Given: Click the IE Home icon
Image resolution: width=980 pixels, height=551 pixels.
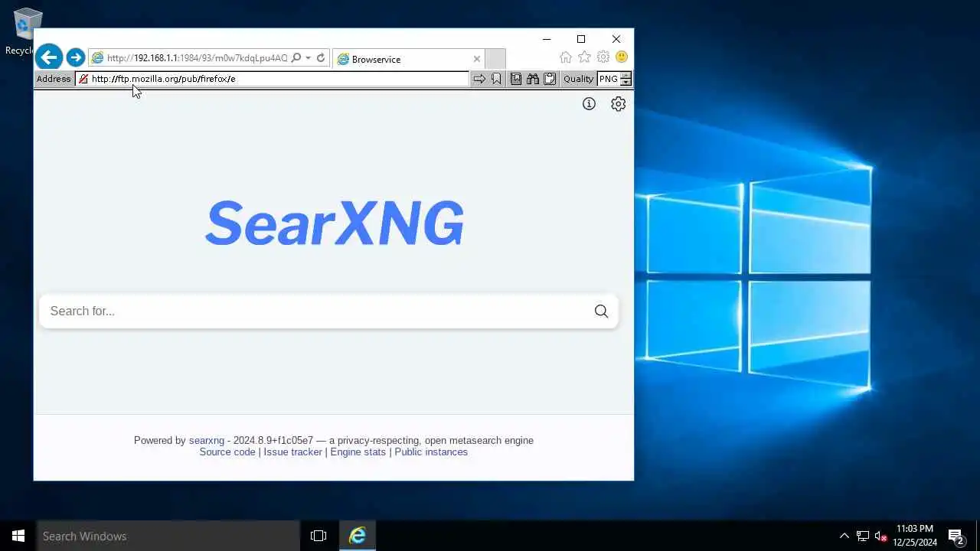Looking at the screenshot, I should coord(565,57).
